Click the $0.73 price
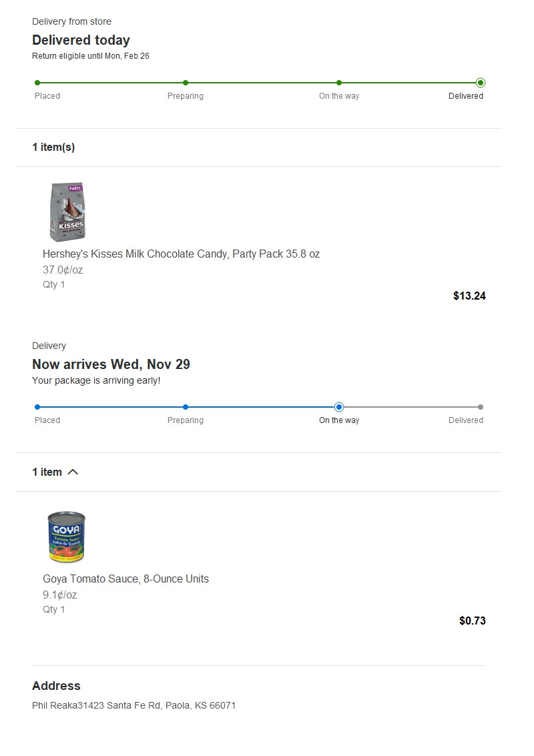Viewport: 534px width, 756px height. coord(473,621)
